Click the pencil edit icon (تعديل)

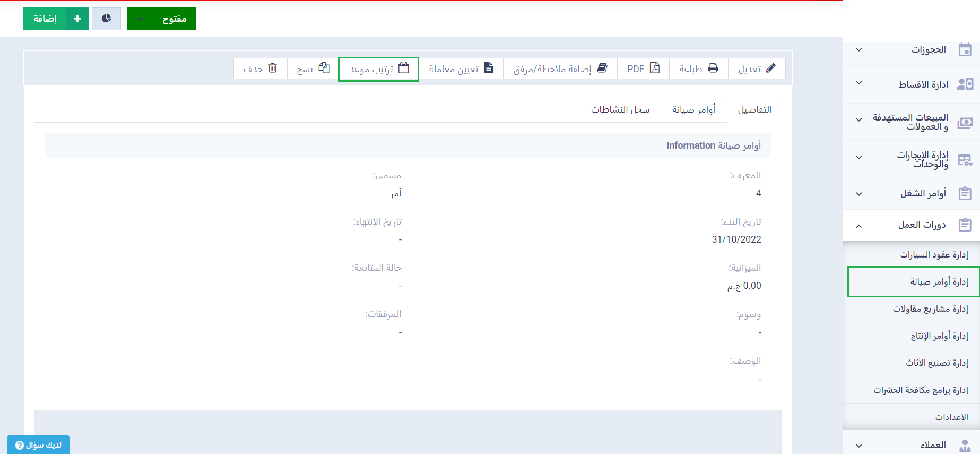(x=770, y=68)
